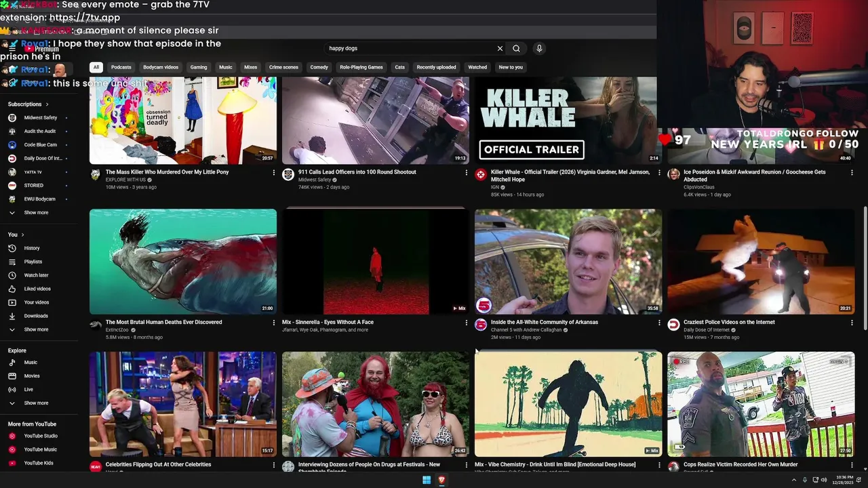This screenshot has width=868, height=488.
Task: Open more options for Craziest Police Videos
Action: (x=852, y=323)
